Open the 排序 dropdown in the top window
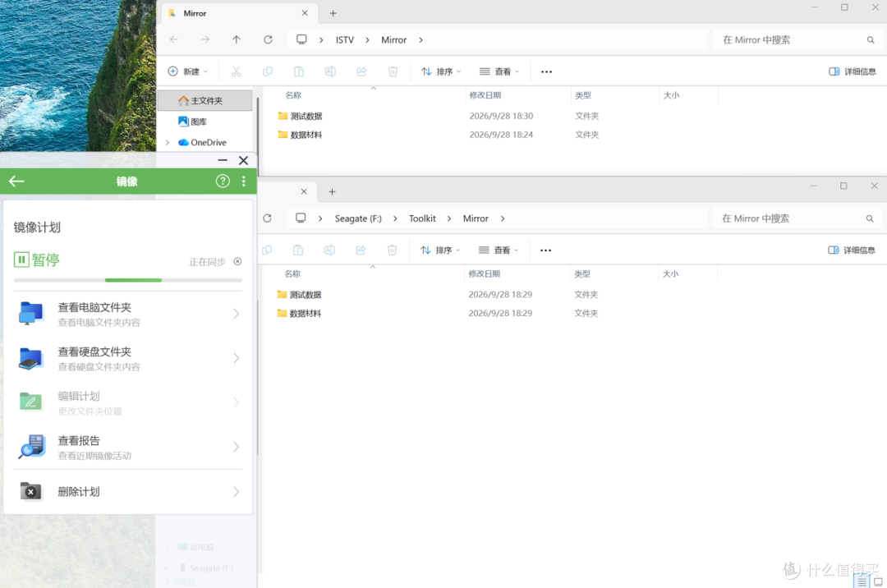 [441, 71]
